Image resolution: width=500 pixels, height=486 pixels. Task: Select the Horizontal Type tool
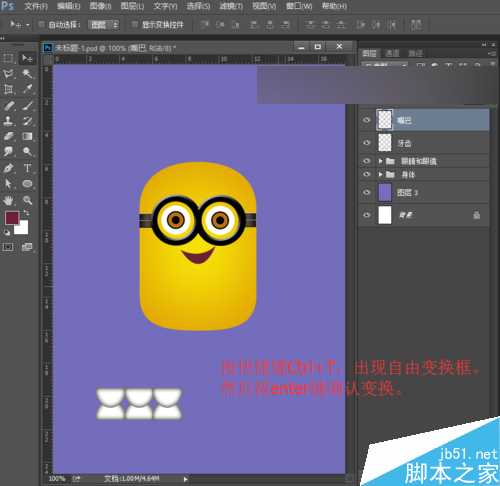(x=27, y=168)
